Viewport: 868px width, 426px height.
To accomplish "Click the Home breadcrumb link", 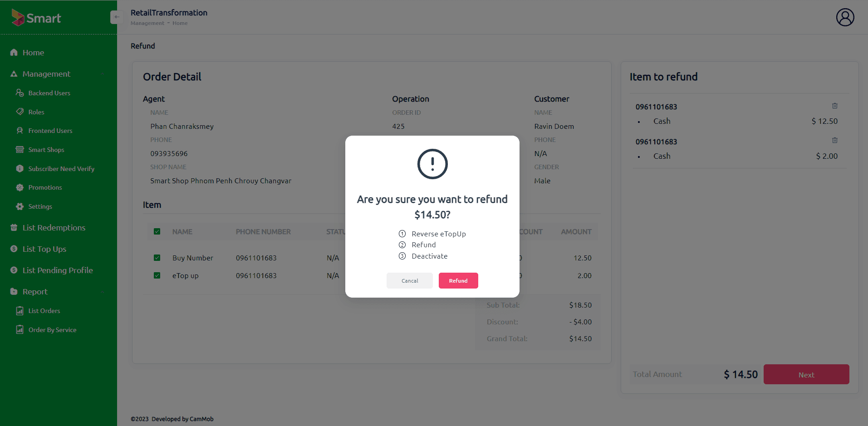I will (180, 23).
